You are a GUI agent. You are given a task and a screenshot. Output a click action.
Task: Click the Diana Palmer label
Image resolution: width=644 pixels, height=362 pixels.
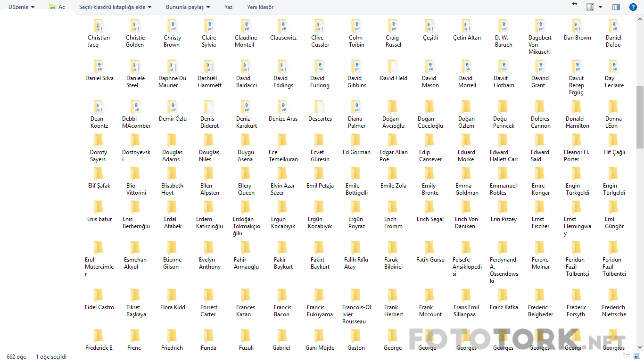[356, 123]
